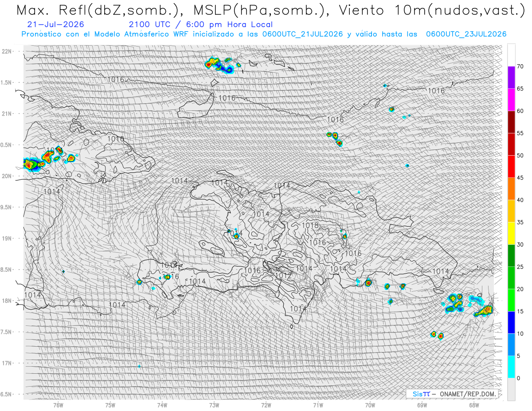
Task: Pick the magenta 60–65 dBZ colorbar segment
Action: pos(511,100)
